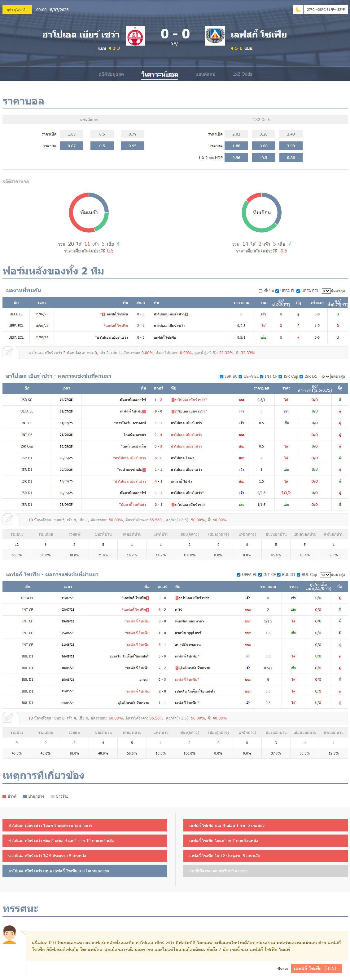The height and width of the screenshot is (980, 350).
Task: Switch to the 1x2 Odds tab
Action: [243, 74]
